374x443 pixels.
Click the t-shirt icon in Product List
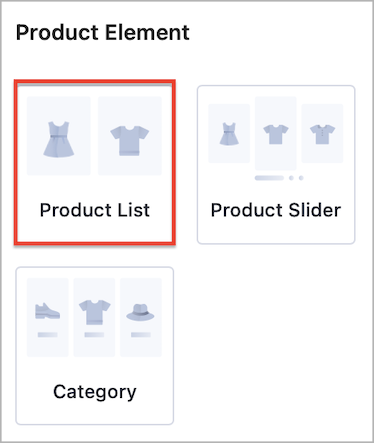130,140
